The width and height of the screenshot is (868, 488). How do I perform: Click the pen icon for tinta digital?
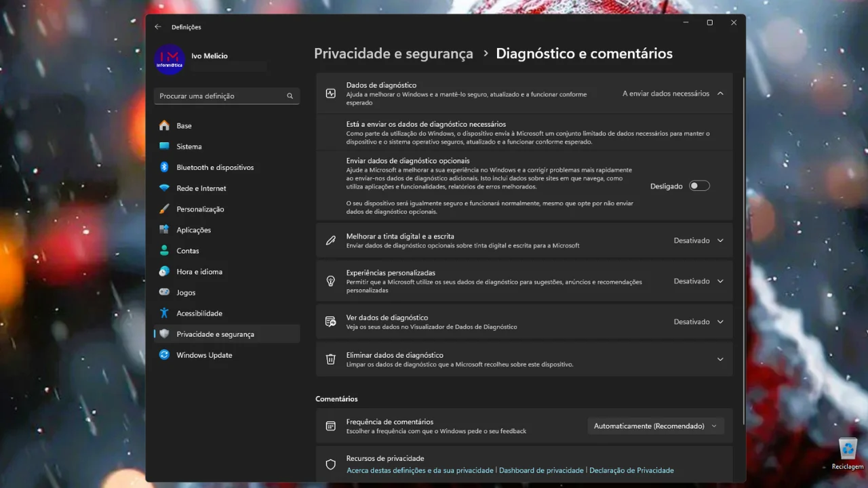click(x=331, y=241)
